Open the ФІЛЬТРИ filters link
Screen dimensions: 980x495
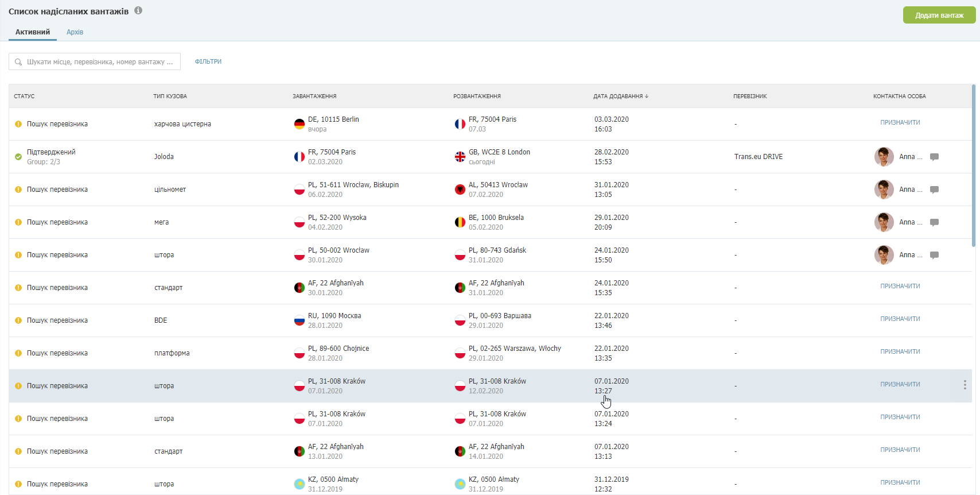point(208,61)
